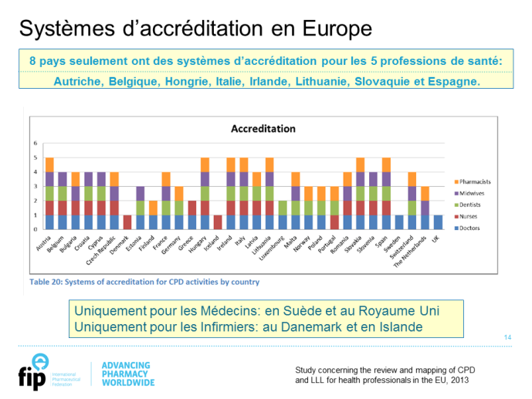Click the line starting "8 pays seulement"
Screen dimensions: 532x399
pos(266,61)
